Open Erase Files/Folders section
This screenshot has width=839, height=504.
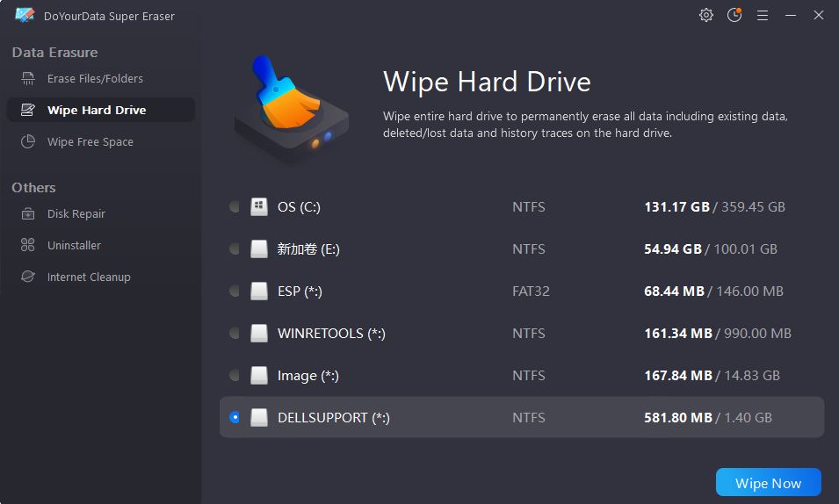click(x=101, y=79)
